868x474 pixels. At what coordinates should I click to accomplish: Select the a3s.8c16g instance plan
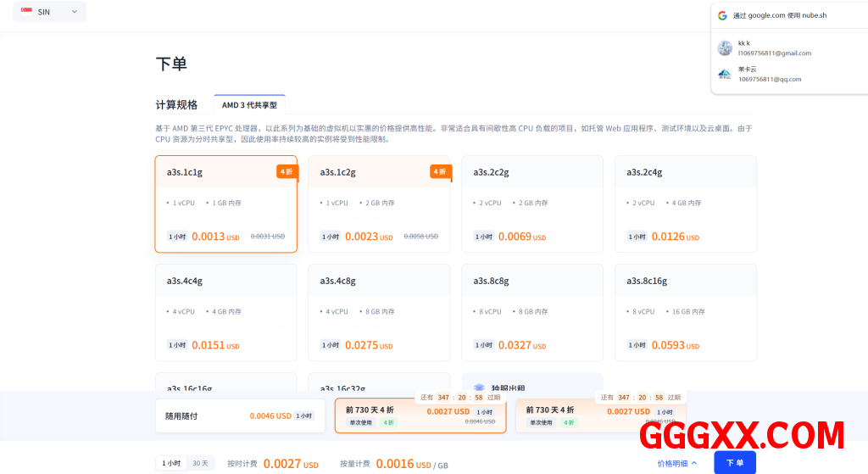(685, 312)
